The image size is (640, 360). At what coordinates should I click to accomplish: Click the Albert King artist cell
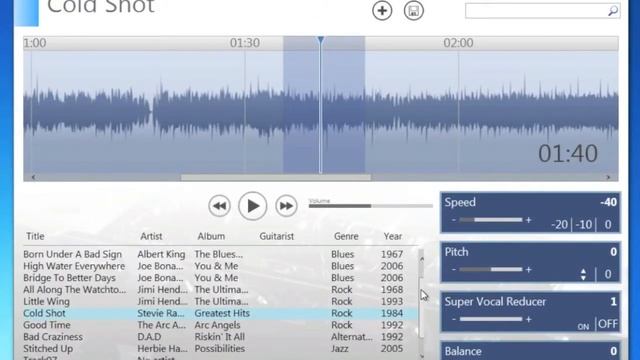click(x=161, y=254)
